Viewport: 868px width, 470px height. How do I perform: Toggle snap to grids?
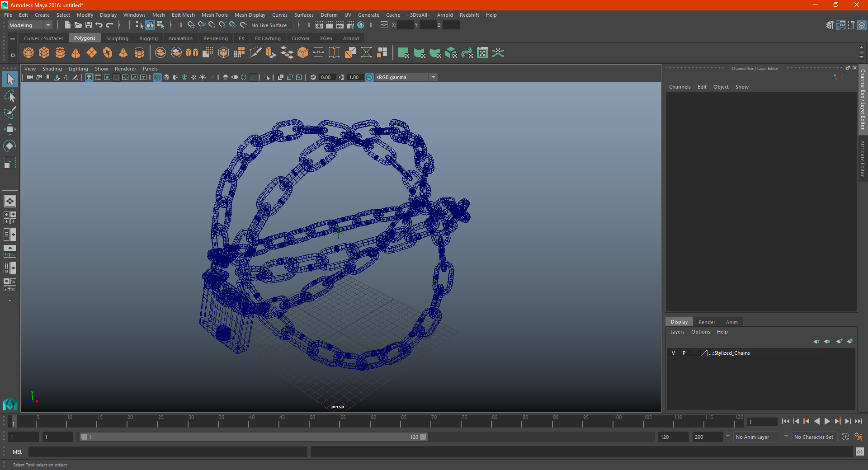click(x=191, y=25)
